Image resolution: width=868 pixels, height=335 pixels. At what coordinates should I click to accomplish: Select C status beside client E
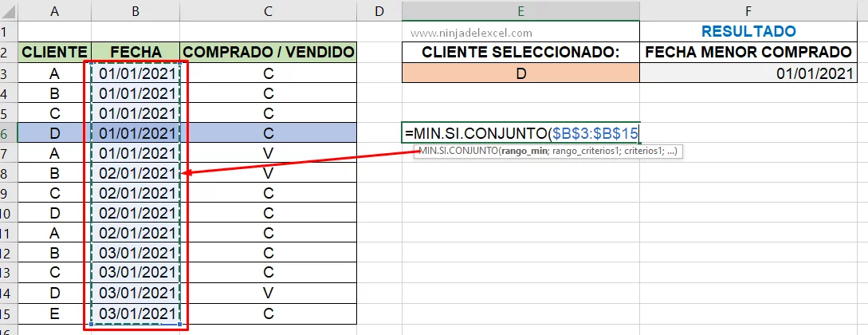tap(269, 313)
